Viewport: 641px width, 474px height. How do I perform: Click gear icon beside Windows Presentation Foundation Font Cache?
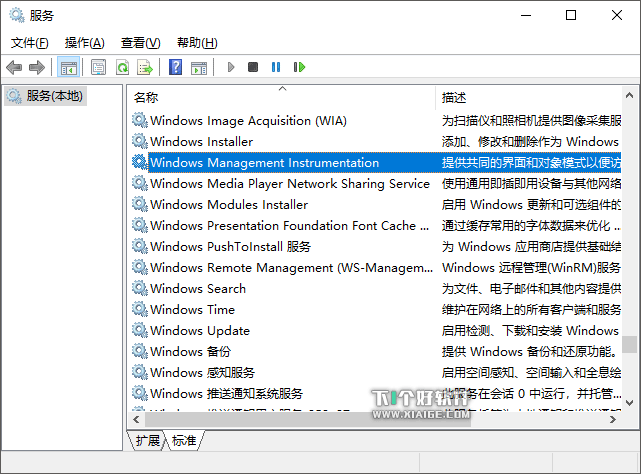point(140,225)
